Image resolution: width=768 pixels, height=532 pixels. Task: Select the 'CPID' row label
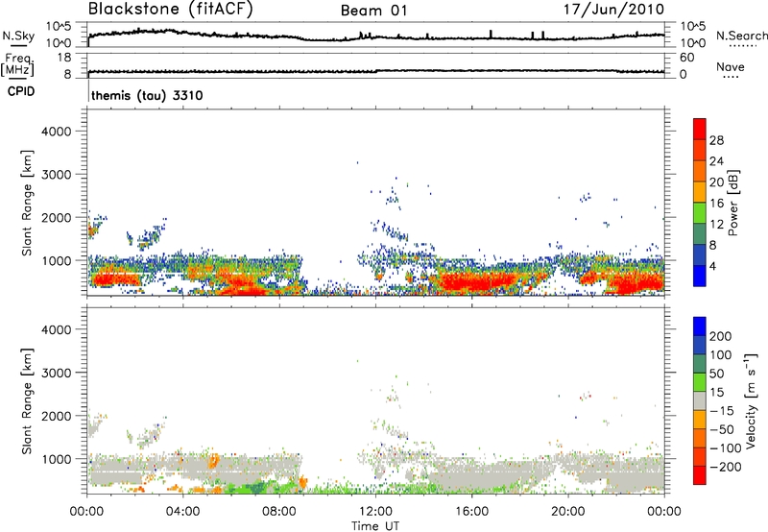(21, 91)
